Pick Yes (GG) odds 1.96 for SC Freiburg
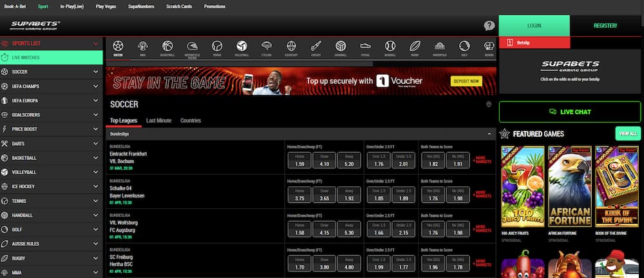The image size is (644, 278). 433,264
